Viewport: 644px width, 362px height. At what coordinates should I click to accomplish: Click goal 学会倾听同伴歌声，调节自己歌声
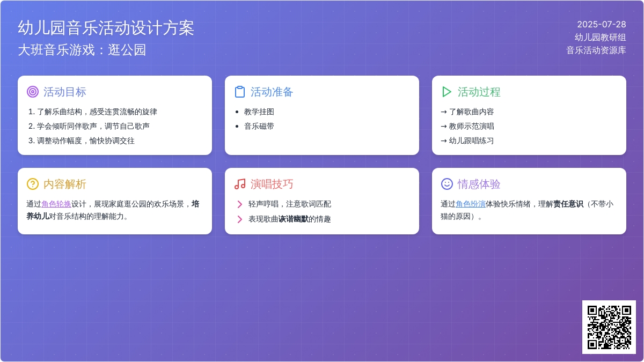point(93,126)
